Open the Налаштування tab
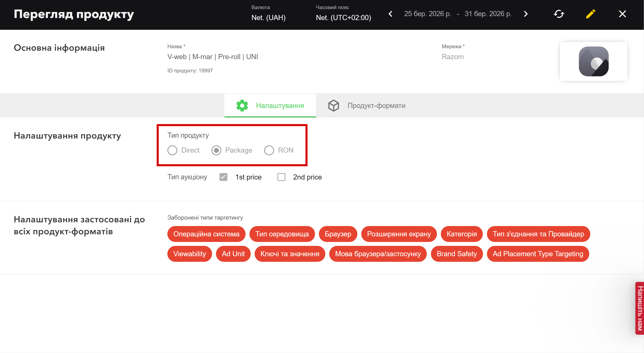644x353 pixels. [280, 106]
